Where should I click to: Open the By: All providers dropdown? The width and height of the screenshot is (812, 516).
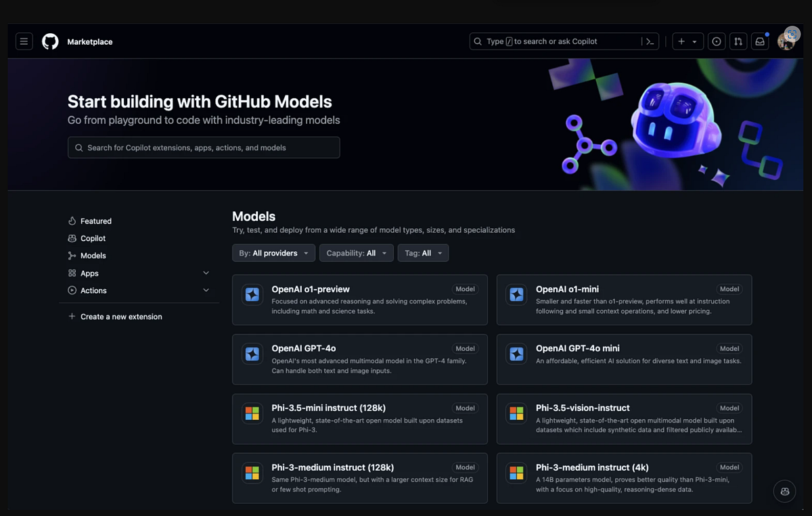tap(273, 253)
